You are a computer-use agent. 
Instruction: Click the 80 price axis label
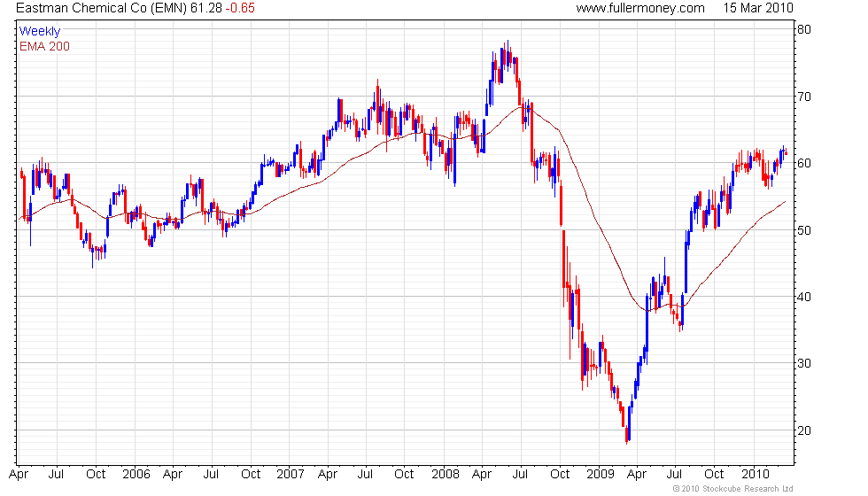(x=804, y=29)
